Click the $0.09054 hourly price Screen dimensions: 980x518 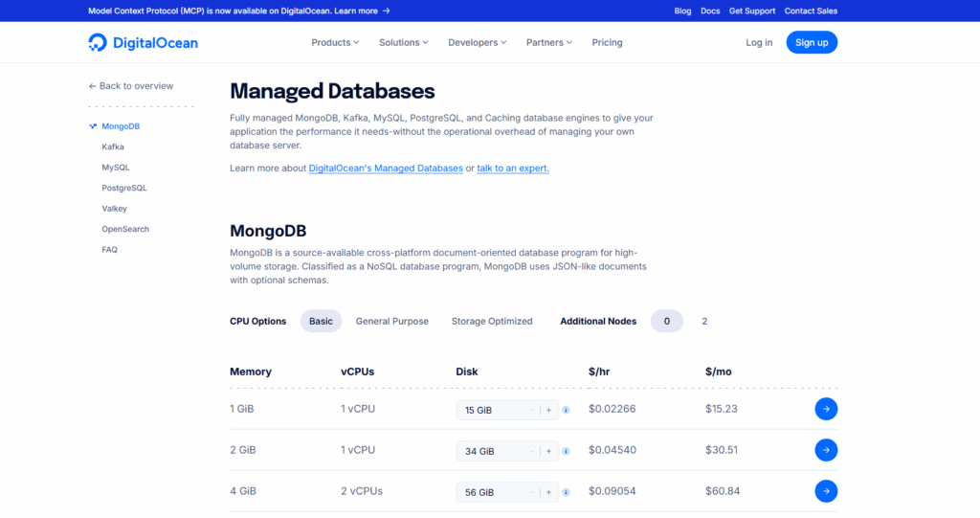point(612,491)
